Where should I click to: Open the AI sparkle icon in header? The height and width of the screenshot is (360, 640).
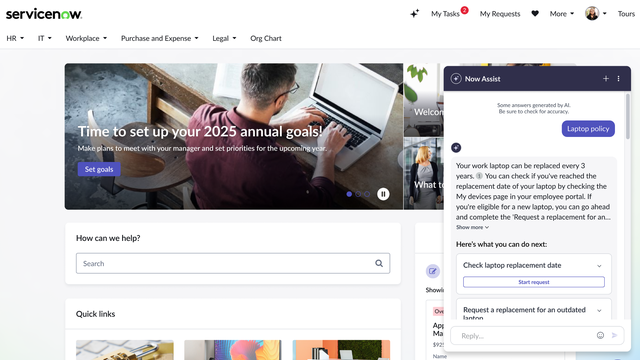(414, 13)
